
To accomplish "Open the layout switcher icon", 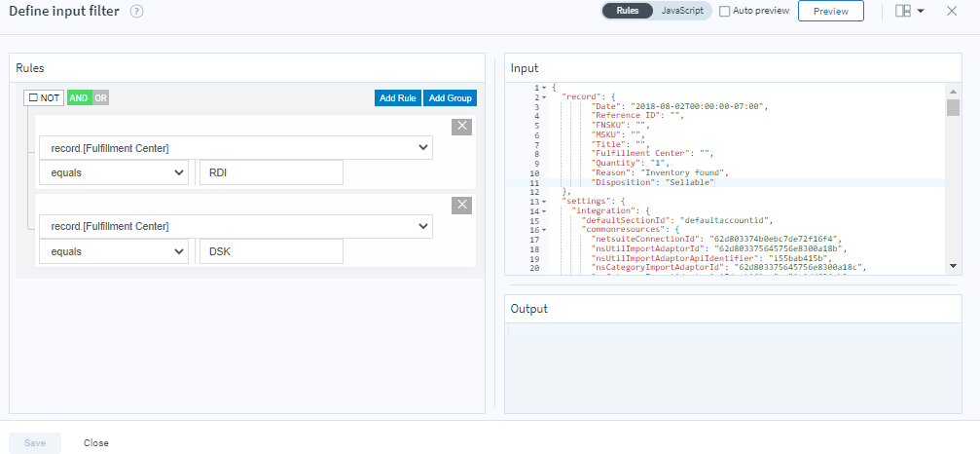I will point(902,12).
